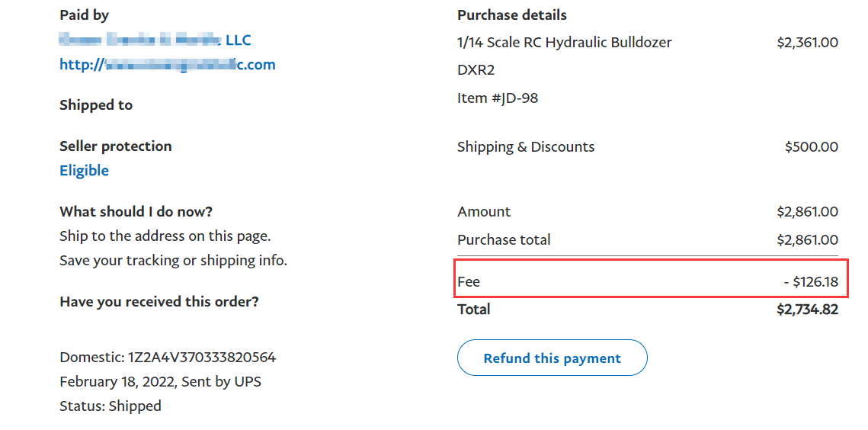
Task: Select the Status: Shipped text
Action: click(111, 406)
